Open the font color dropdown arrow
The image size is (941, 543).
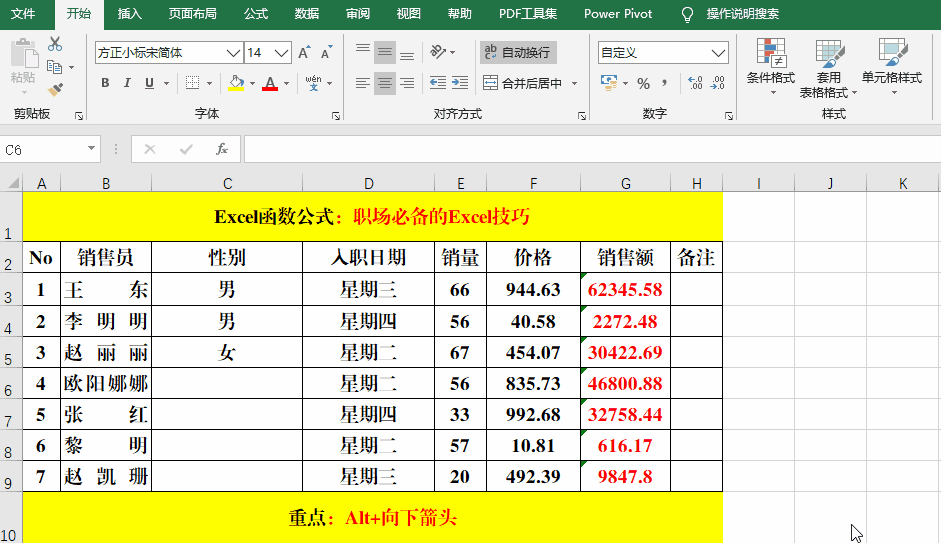pyautogui.click(x=286, y=83)
